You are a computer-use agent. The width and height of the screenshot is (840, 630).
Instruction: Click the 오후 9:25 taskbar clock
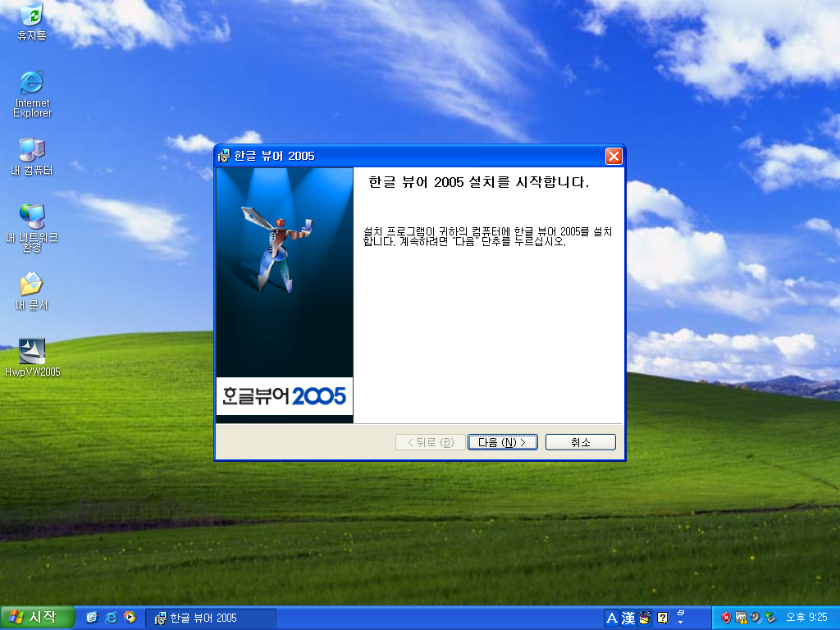(x=806, y=618)
